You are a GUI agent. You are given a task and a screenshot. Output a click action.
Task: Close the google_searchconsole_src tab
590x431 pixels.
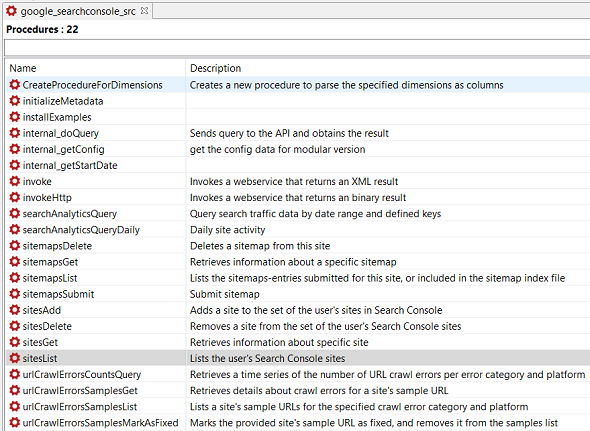pyautogui.click(x=144, y=11)
